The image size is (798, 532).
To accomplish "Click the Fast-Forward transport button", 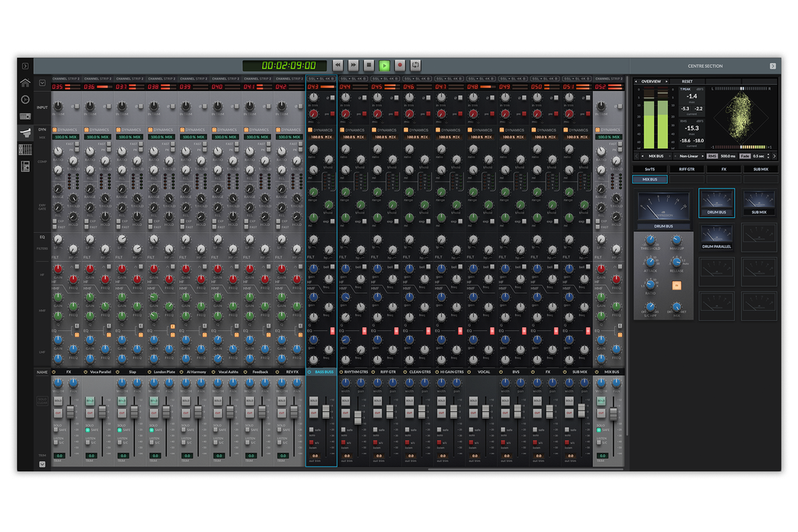I will [351, 65].
